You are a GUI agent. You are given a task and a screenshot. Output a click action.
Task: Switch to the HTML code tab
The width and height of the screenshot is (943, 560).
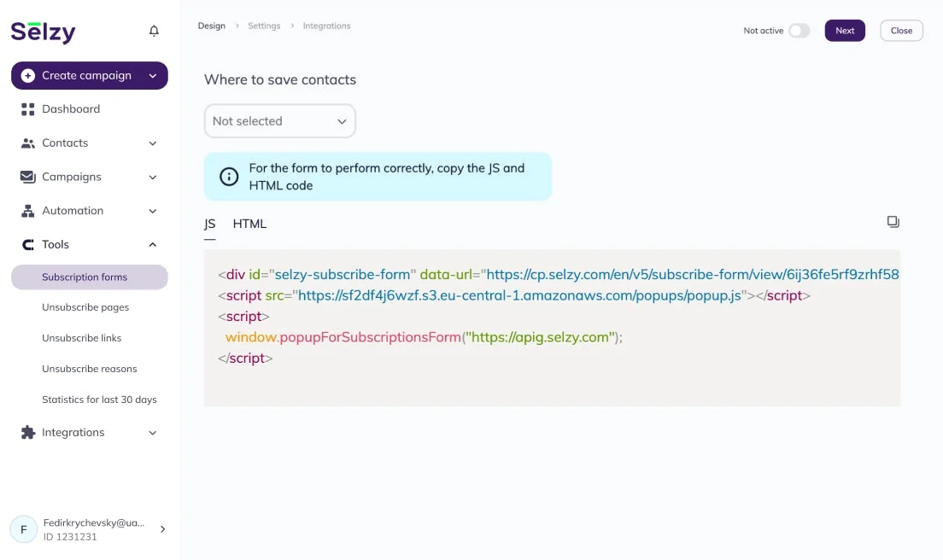point(249,224)
